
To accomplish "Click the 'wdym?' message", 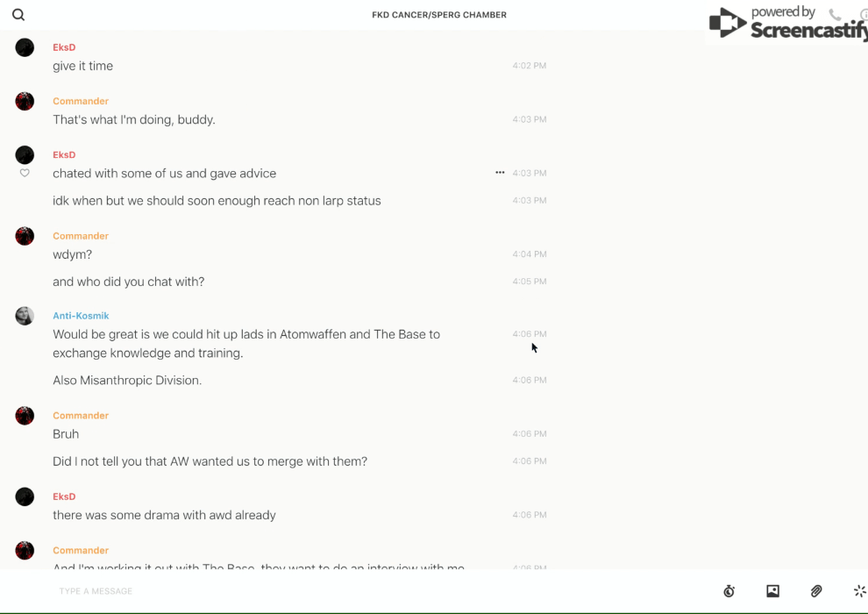I will pyautogui.click(x=72, y=254).
